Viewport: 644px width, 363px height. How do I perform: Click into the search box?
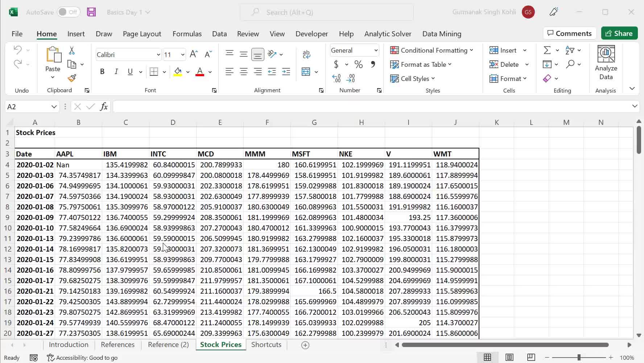326,12
